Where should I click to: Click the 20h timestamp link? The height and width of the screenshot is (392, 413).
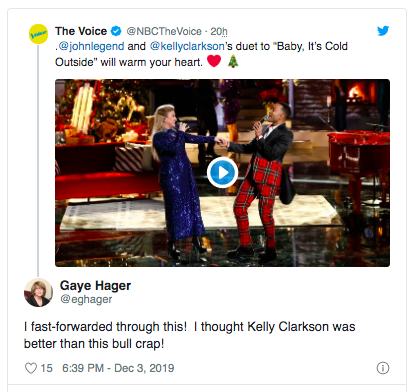point(219,31)
